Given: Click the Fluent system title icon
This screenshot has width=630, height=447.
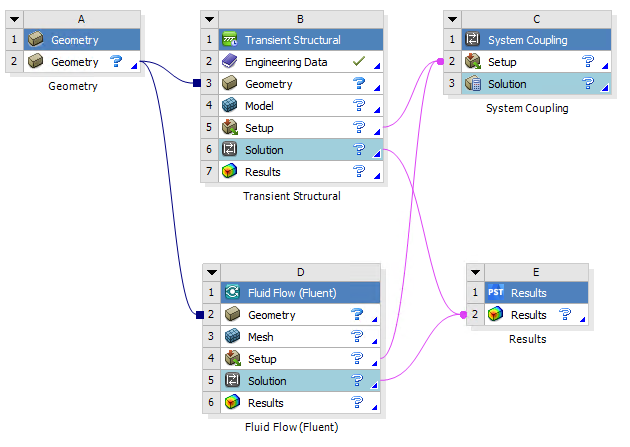Looking at the screenshot, I should tap(233, 292).
